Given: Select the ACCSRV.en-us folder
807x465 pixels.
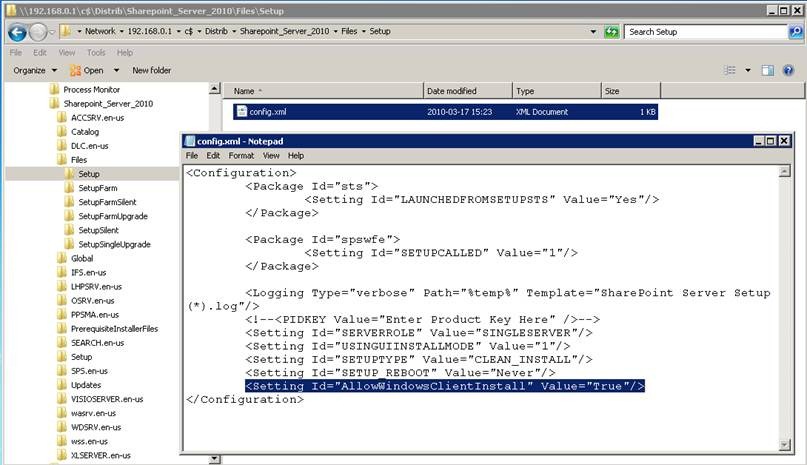Looking at the screenshot, I should pyautogui.click(x=97, y=118).
